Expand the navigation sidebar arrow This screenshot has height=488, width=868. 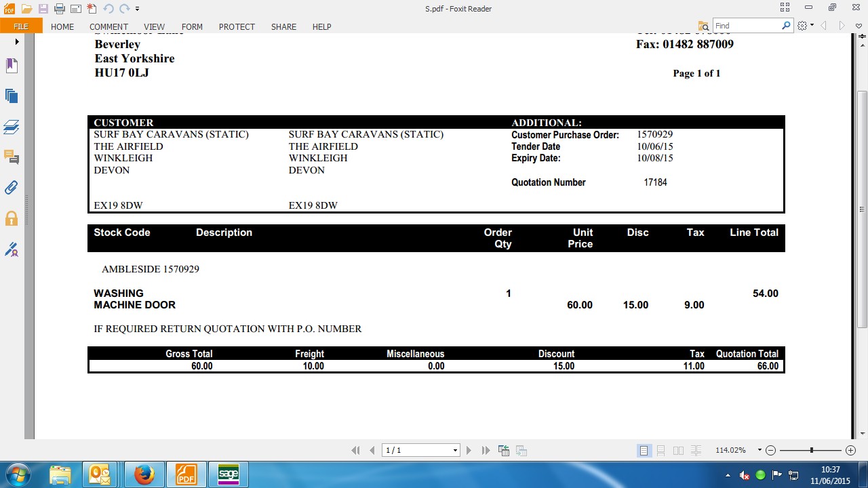17,42
